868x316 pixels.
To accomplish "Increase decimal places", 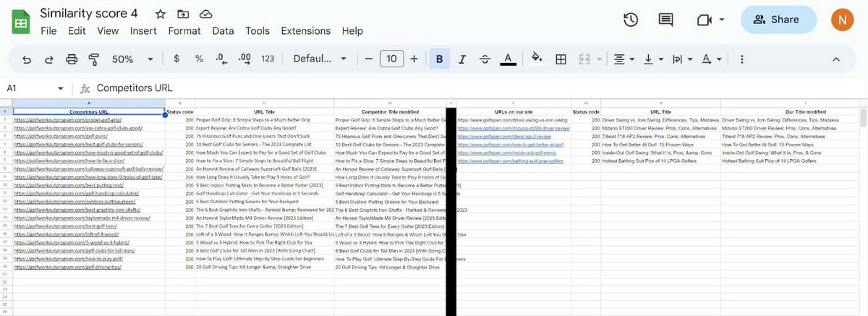I will tap(244, 59).
